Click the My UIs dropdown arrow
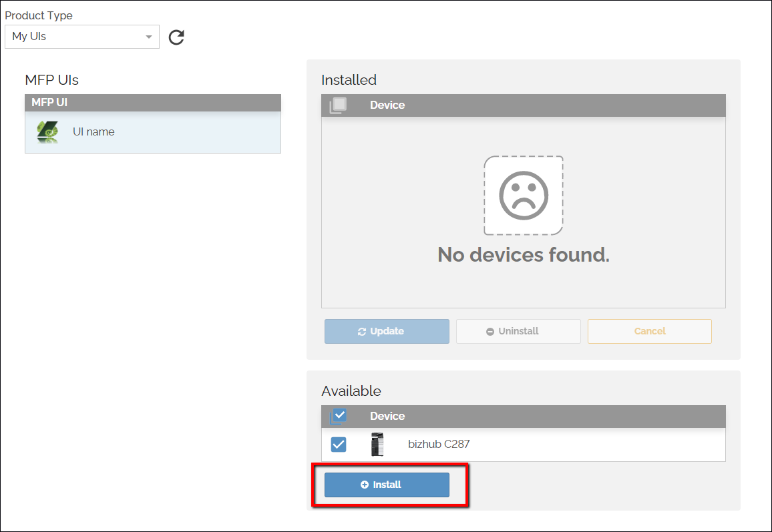This screenshot has height=532, width=772. pos(149,37)
